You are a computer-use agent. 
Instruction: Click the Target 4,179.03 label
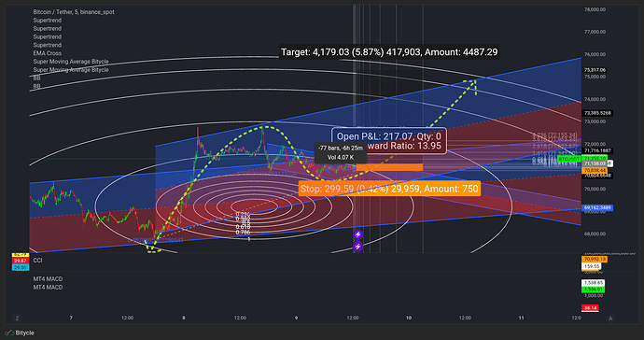pos(389,52)
